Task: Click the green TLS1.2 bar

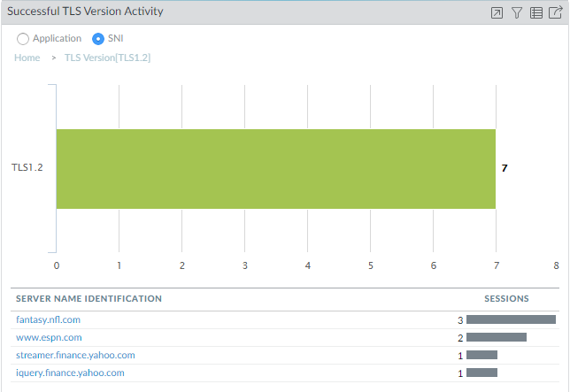Action: [275, 169]
